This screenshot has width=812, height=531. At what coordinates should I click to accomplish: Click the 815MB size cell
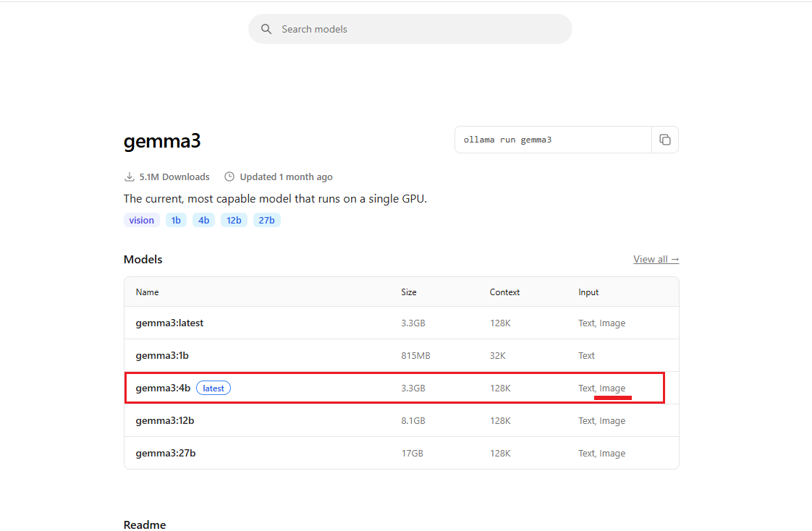pos(416,355)
